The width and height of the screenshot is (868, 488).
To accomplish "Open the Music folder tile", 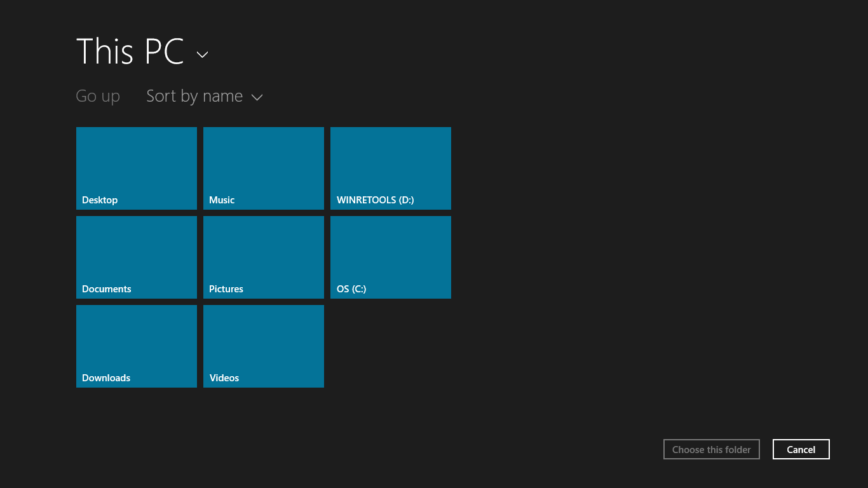I will [263, 168].
